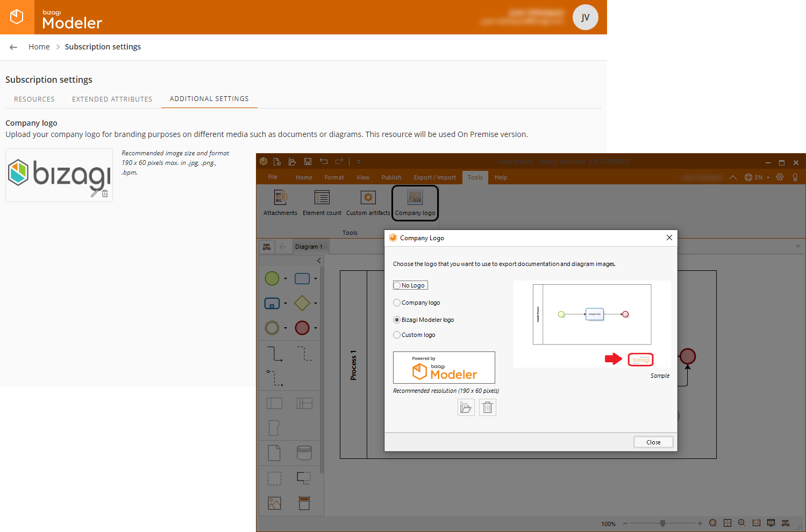Collapse ribbon using the up chevron
The width and height of the screenshot is (806, 532).
[x=732, y=177]
